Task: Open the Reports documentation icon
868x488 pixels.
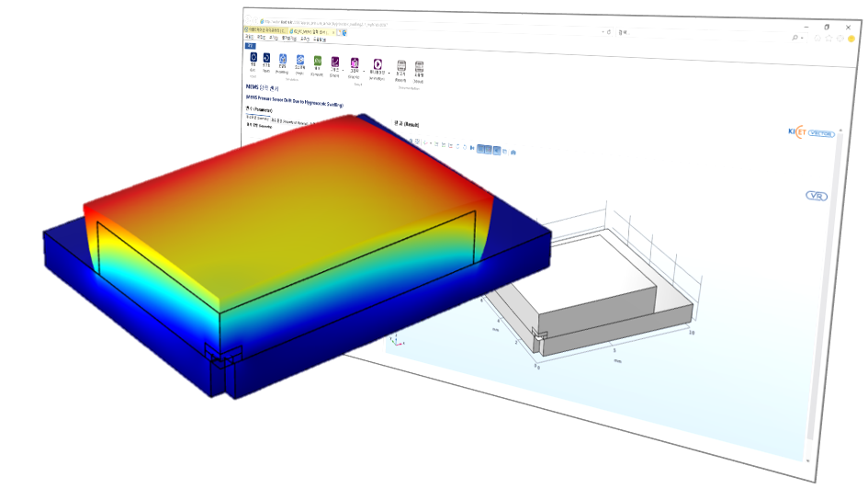Action: coord(400,67)
